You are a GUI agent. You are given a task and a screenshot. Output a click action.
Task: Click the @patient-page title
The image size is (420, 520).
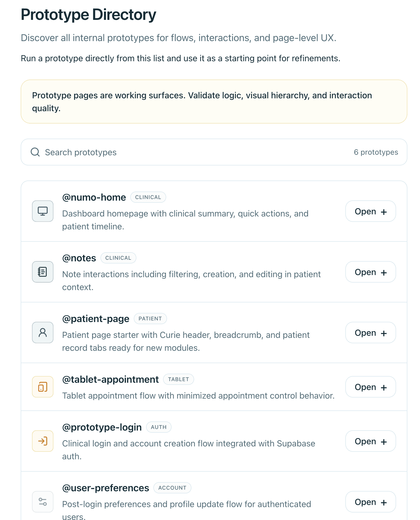click(x=96, y=319)
